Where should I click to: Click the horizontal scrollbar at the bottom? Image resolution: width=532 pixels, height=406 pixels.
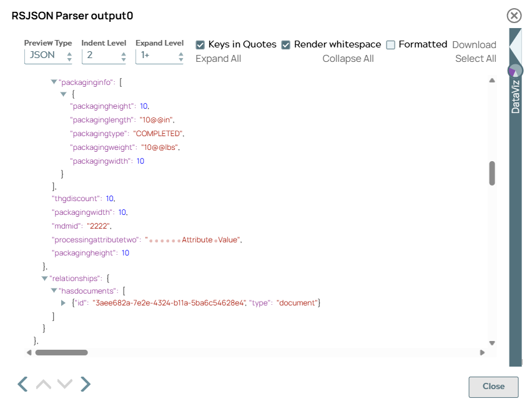(62, 352)
